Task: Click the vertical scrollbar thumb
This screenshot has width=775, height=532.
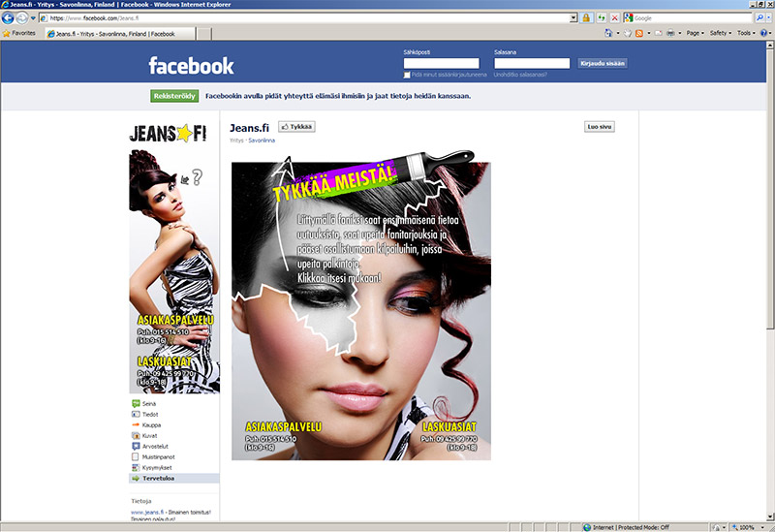Action: 770,188
